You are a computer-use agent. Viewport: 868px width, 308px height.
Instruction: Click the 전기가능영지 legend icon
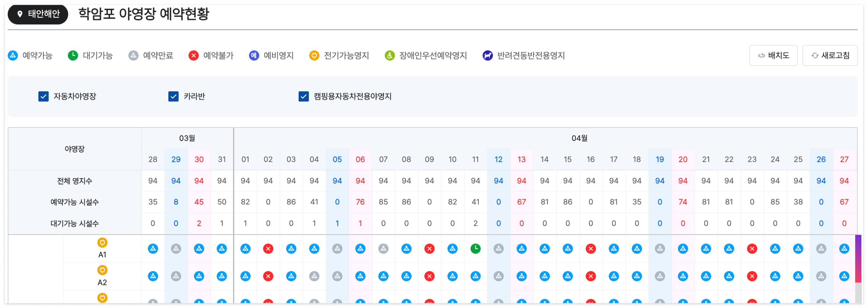click(314, 56)
